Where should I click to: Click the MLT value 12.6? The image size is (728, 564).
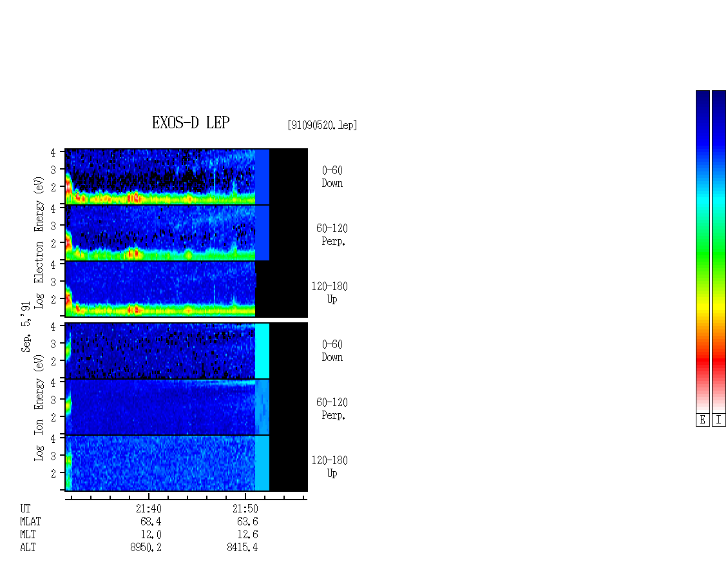[x=247, y=535]
